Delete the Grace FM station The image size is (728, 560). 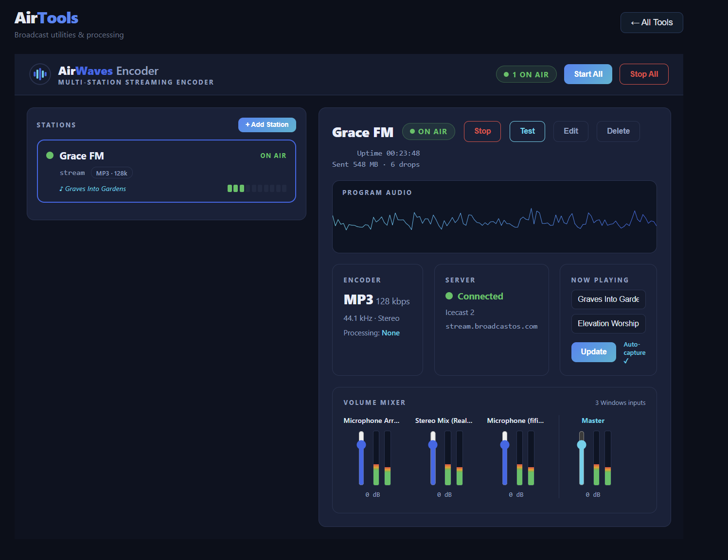pyautogui.click(x=618, y=131)
